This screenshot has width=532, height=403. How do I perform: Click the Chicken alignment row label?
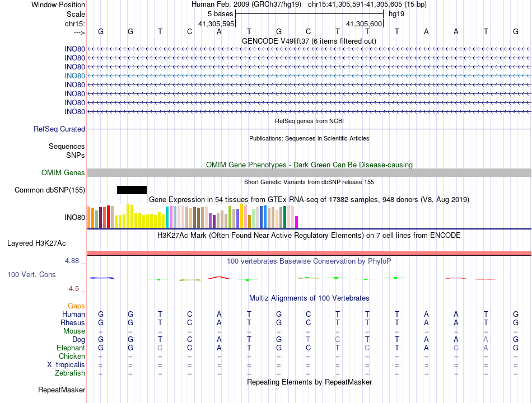tap(72, 356)
